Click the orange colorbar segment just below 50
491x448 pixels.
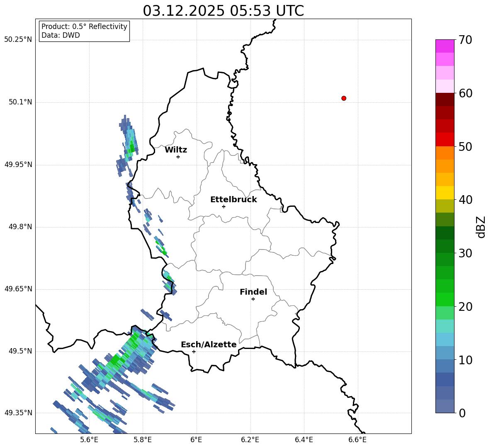(445, 153)
